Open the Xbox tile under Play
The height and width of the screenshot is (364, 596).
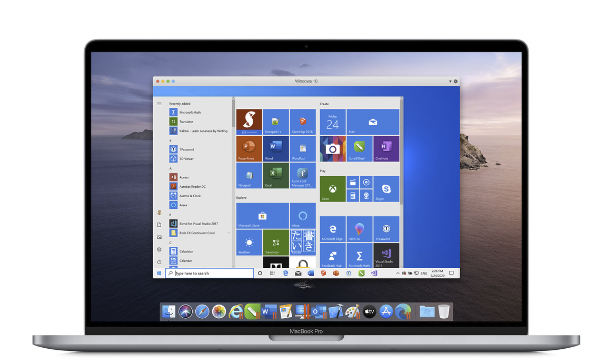tap(333, 189)
